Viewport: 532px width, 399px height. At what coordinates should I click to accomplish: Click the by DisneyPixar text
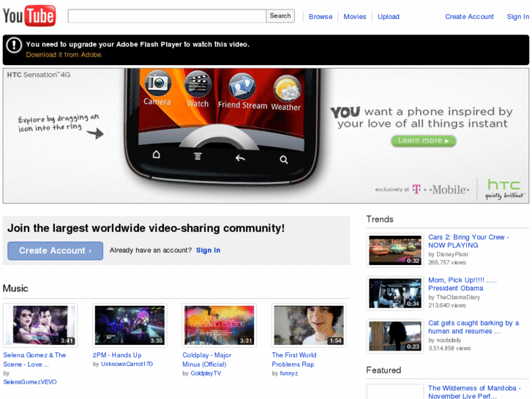[448, 254]
